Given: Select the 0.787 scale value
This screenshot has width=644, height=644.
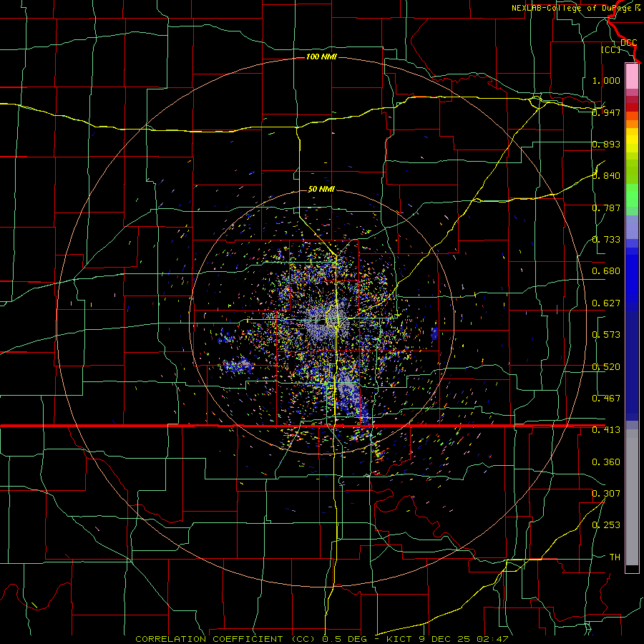Looking at the screenshot, I should pyautogui.click(x=606, y=208).
